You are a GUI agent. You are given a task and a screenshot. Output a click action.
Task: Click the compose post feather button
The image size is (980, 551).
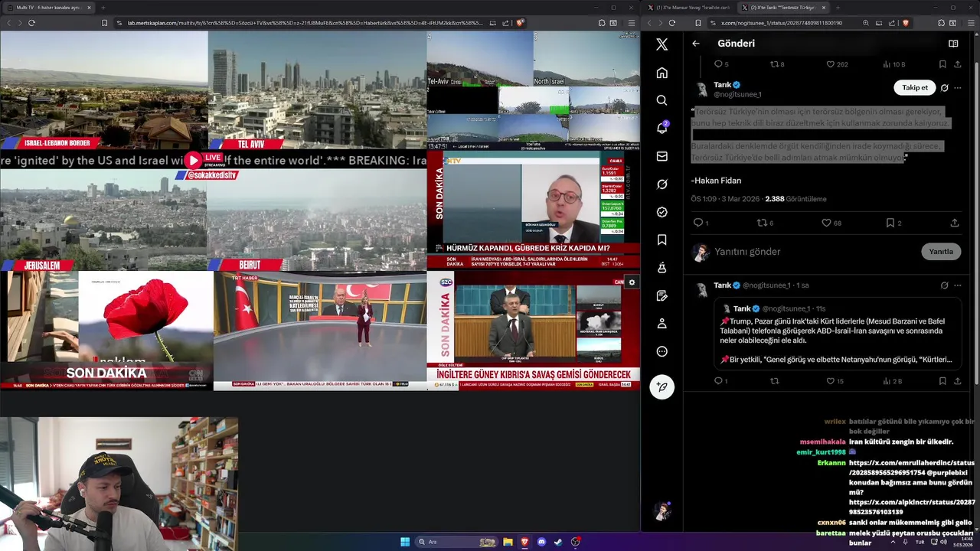pos(662,386)
